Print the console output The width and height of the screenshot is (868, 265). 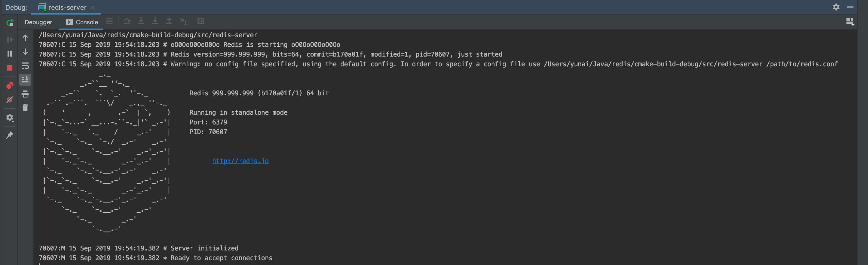click(x=25, y=94)
